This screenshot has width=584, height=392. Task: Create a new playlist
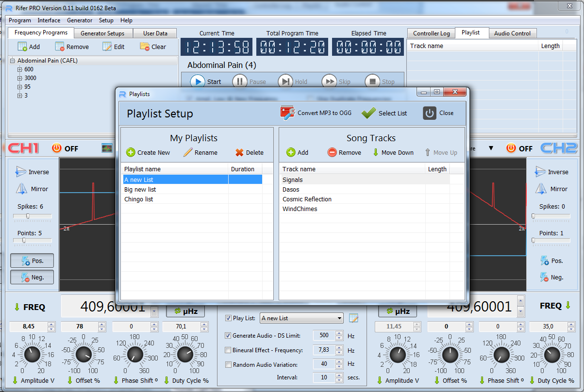point(148,152)
